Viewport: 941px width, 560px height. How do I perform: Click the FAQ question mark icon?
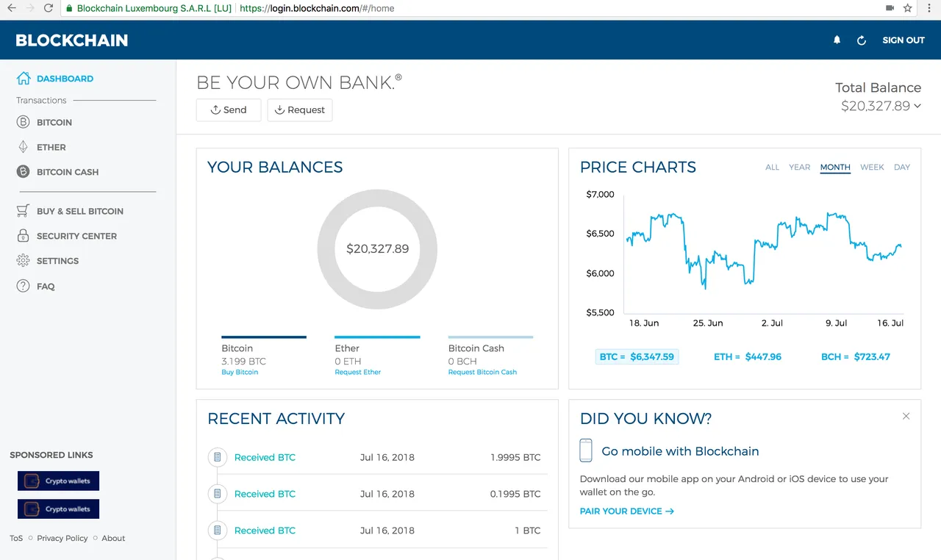[x=23, y=286]
